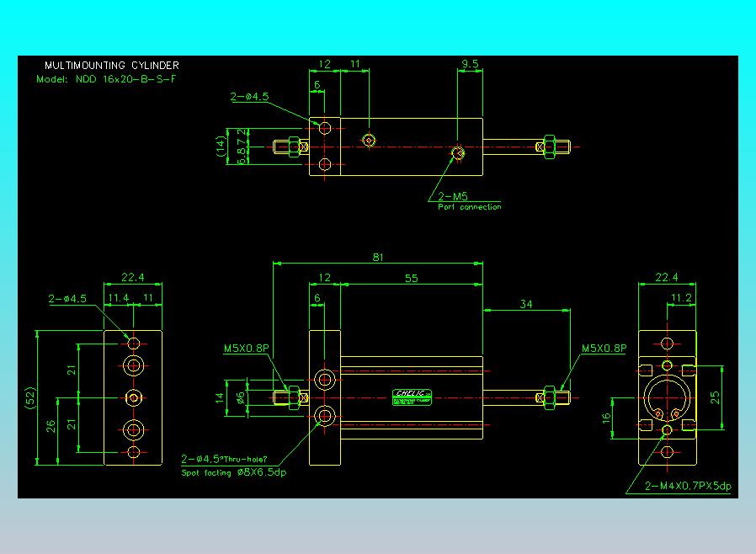Click the Spot facing ø8X6.5dp note
Viewport: 756px width, 554px height.
click(x=234, y=472)
